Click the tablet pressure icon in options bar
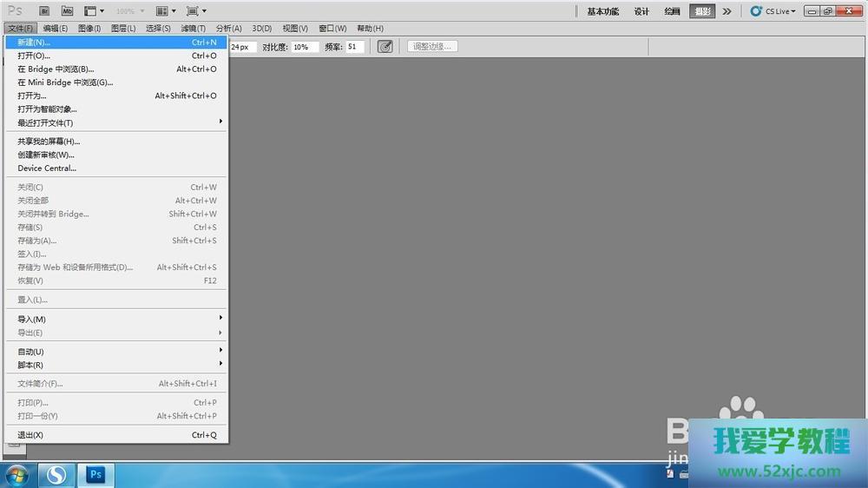Image resolution: width=868 pixels, height=488 pixels. pos(385,47)
